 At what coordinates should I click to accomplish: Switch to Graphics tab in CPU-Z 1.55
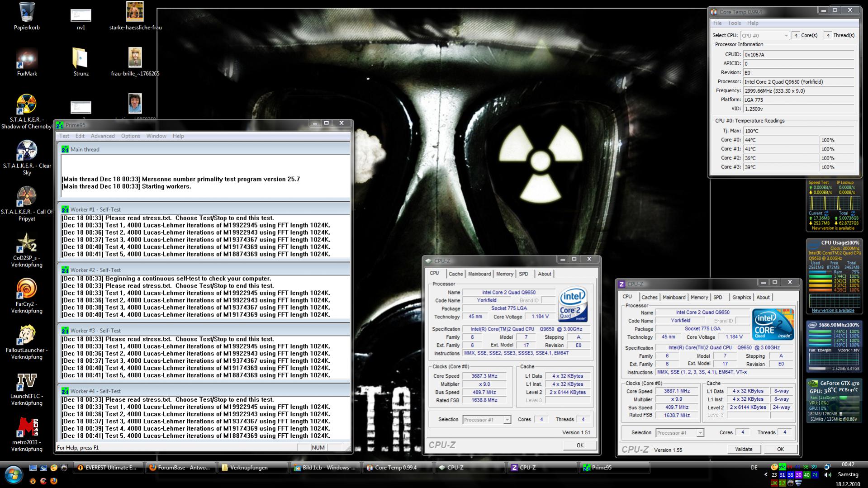click(x=741, y=297)
